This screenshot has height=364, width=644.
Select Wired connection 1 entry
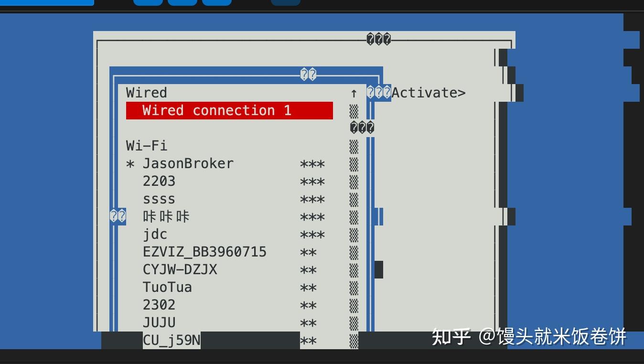pyautogui.click(x=229, y=110)
